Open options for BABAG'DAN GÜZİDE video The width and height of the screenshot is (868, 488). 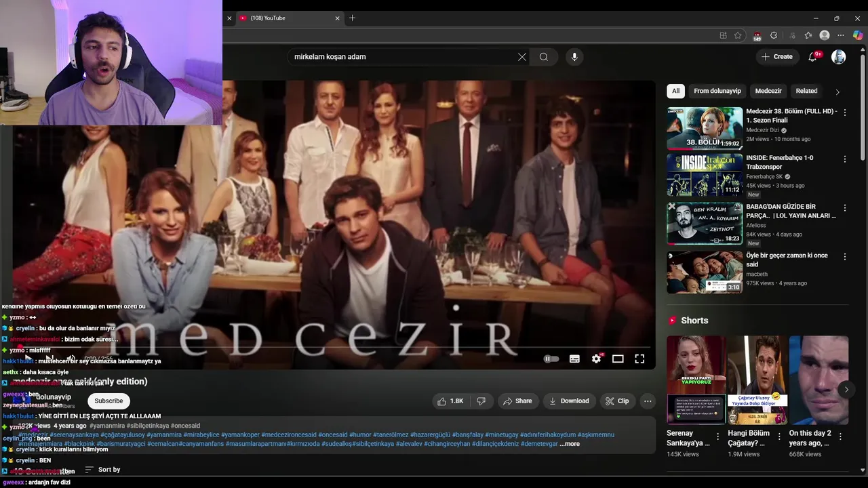pyautogui.click(x=844, y=208)
